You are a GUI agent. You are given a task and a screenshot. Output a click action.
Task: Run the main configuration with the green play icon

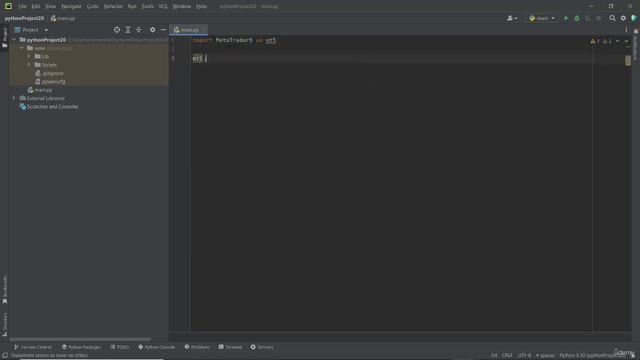click(566, 18)
